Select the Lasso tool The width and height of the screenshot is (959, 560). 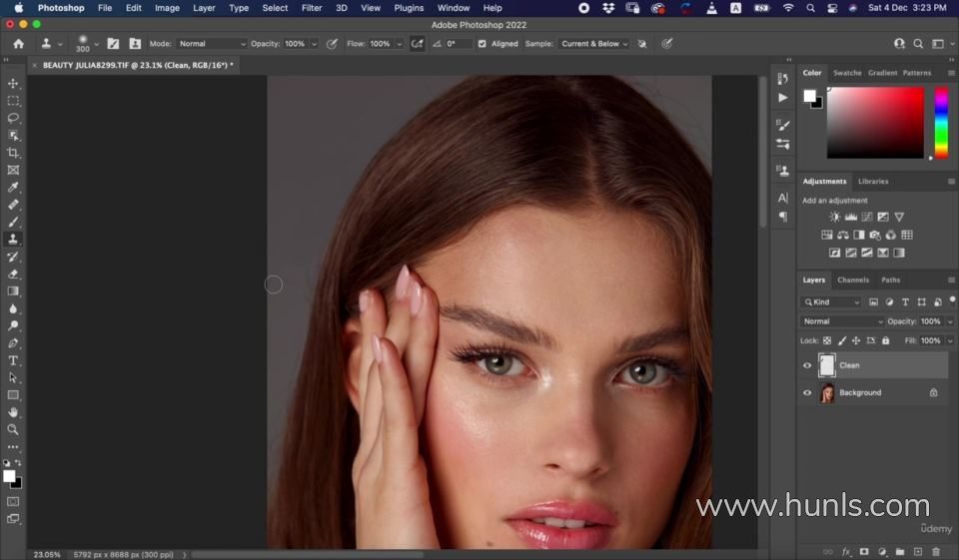(x=13, y=118)
